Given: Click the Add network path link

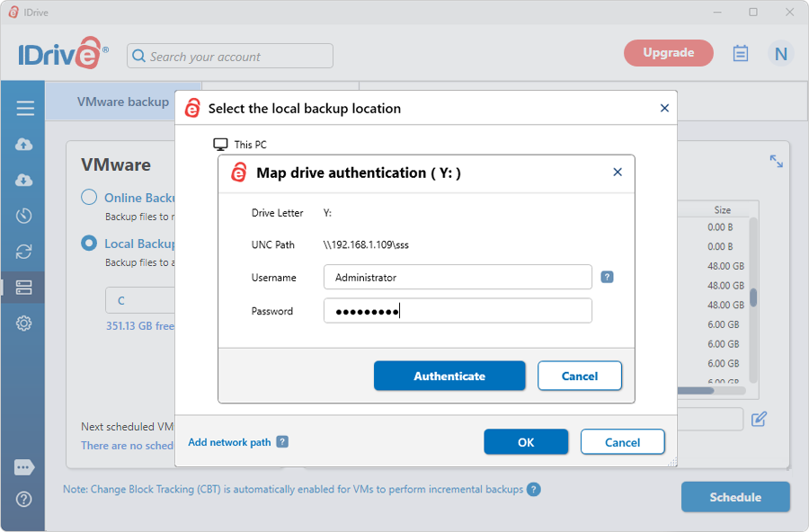Looking at the screenshot, I should 229,442.
